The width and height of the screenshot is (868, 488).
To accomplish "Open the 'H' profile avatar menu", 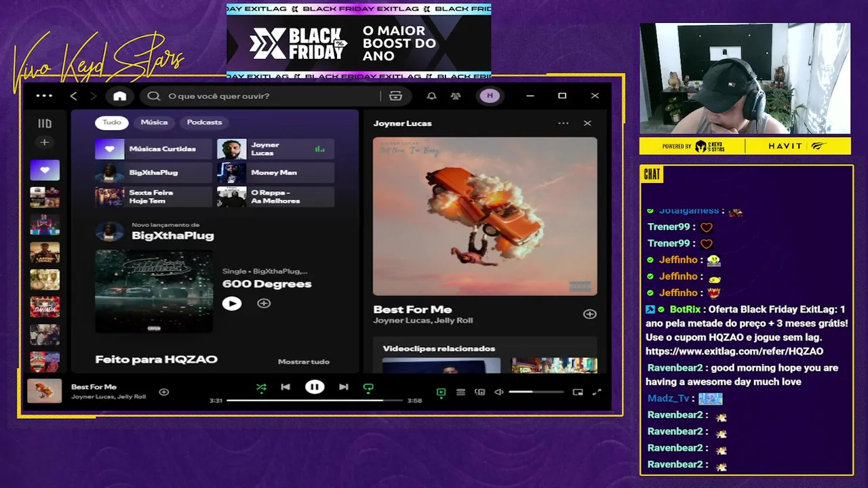I will click(490, 96).
